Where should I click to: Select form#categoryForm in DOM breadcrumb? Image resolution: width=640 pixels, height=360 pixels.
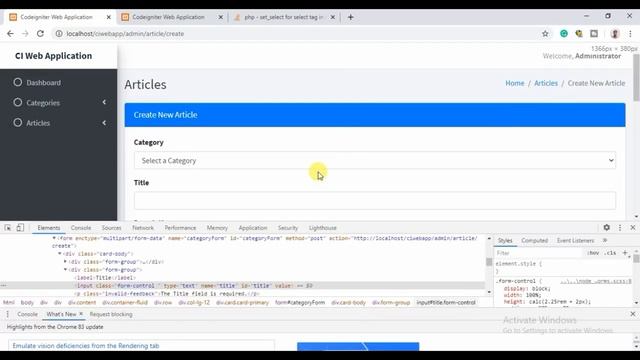[300, 302]
